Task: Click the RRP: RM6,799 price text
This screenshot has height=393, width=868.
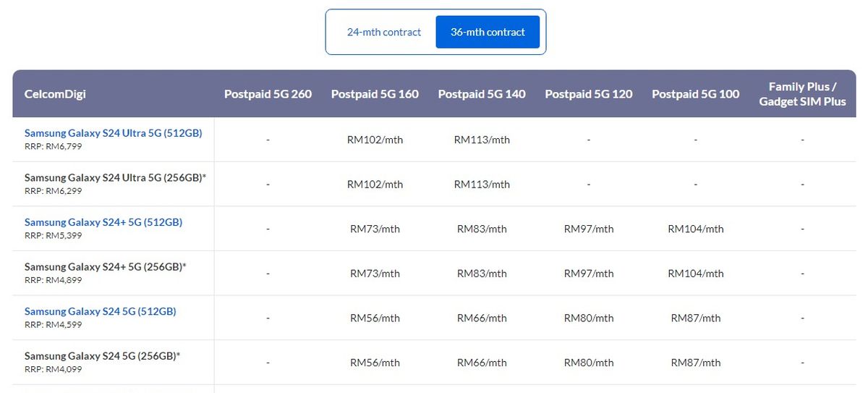Action: 54,146
